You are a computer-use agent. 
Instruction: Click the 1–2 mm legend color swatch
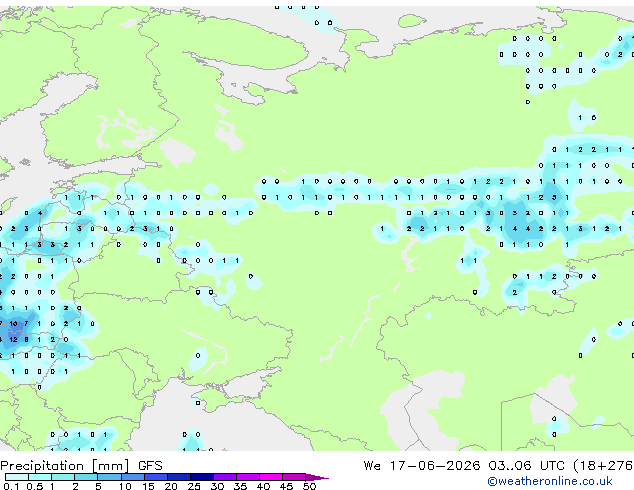click(x=63, y=477)
